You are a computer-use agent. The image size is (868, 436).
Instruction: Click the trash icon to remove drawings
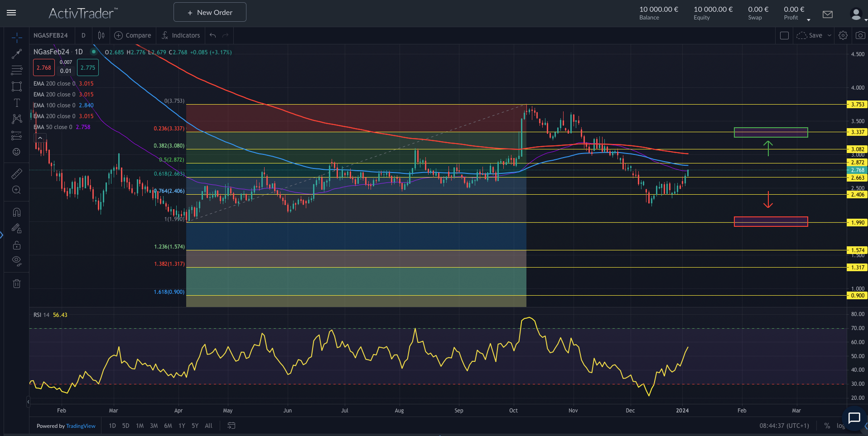17,284
